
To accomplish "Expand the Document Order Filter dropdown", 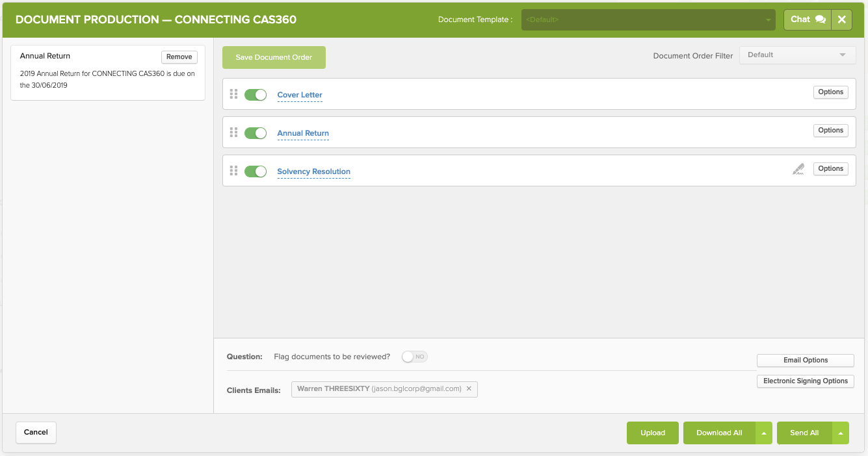I will (x=797, y=55).
